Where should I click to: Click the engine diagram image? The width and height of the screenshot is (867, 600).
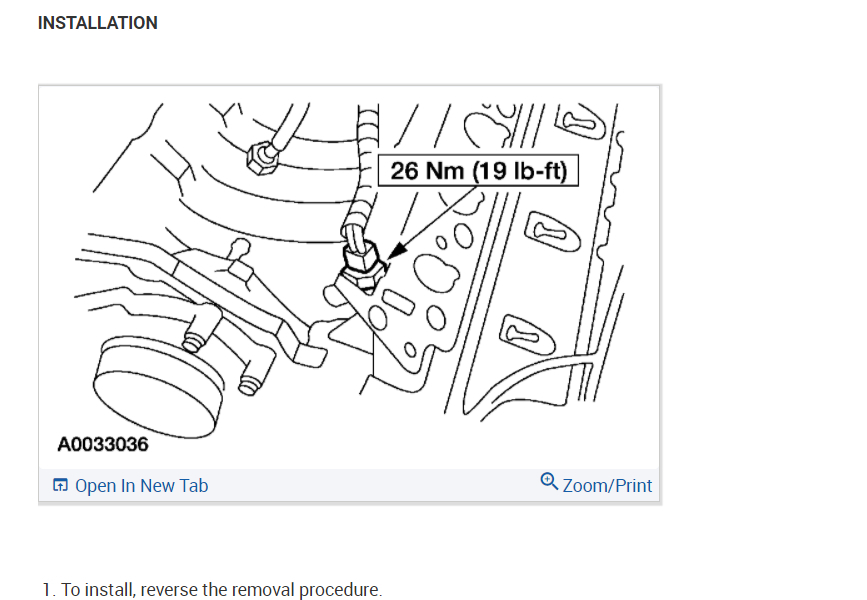pyautogui.click(x=349, y=276)
